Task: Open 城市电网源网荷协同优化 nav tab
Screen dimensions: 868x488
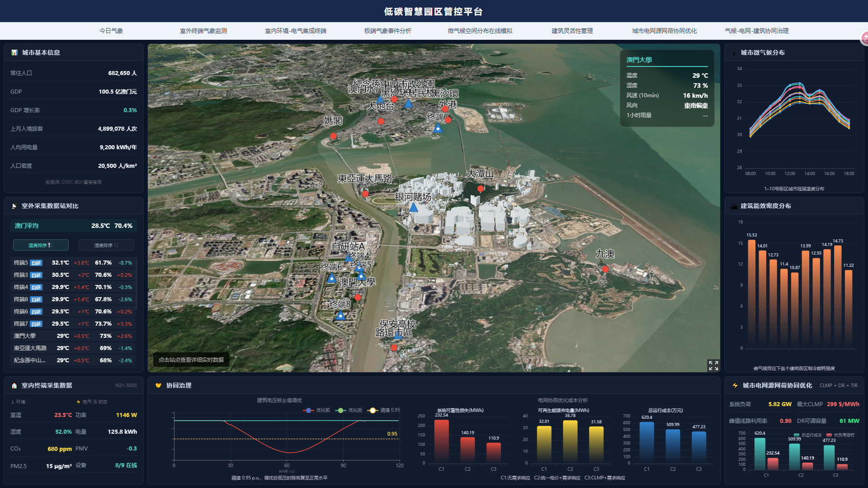Action: 665,31
